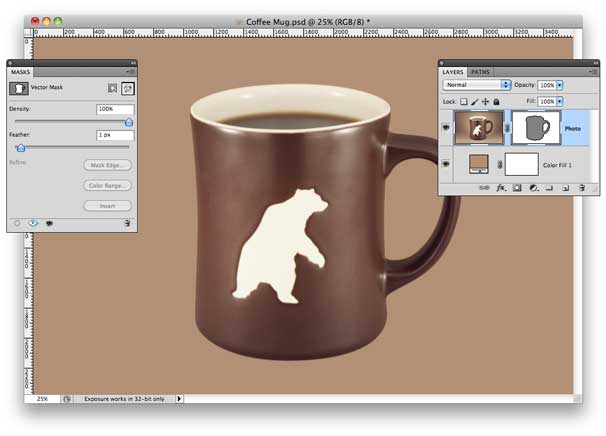Click the Density slider handle
This screenshot has width=606, height=436.
tap(129, 122)
